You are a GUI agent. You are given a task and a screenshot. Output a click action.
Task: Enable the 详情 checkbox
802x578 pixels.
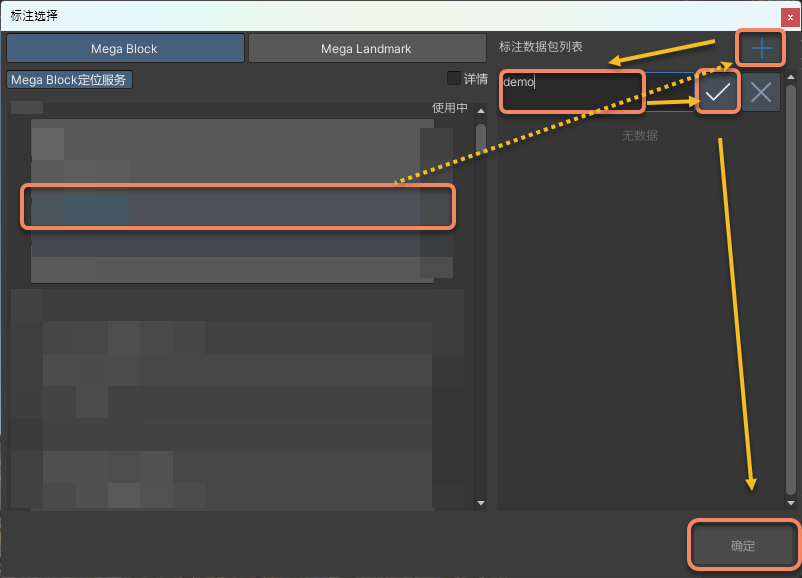click(x=454, y=79)
